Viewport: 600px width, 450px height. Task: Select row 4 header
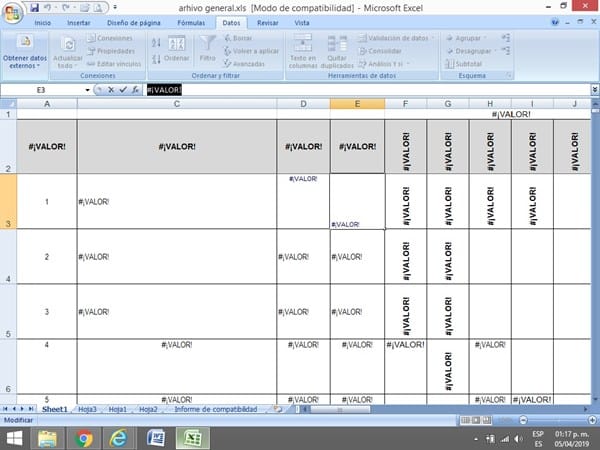8,257
